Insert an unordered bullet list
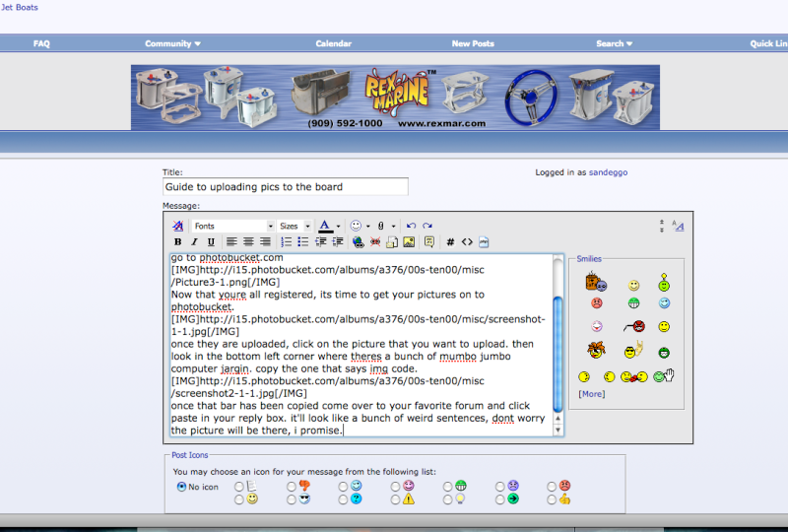Screen dimensions: 788x532 point(303,242)
